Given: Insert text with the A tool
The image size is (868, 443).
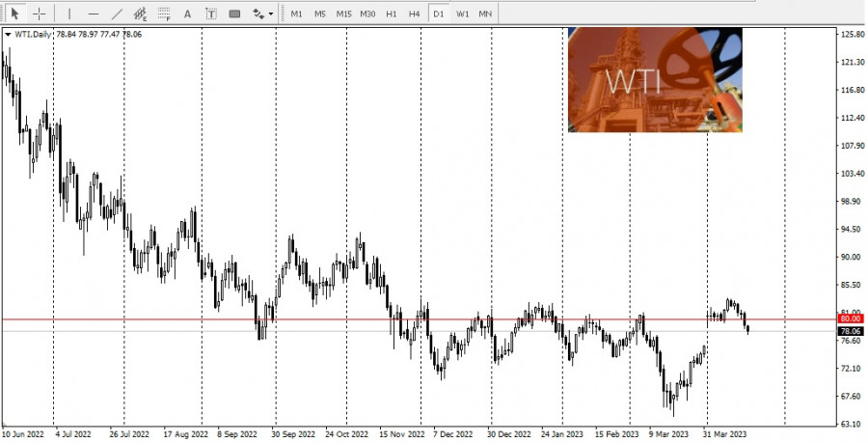Looking at the screenshot, I should click(x=187, y=14).
